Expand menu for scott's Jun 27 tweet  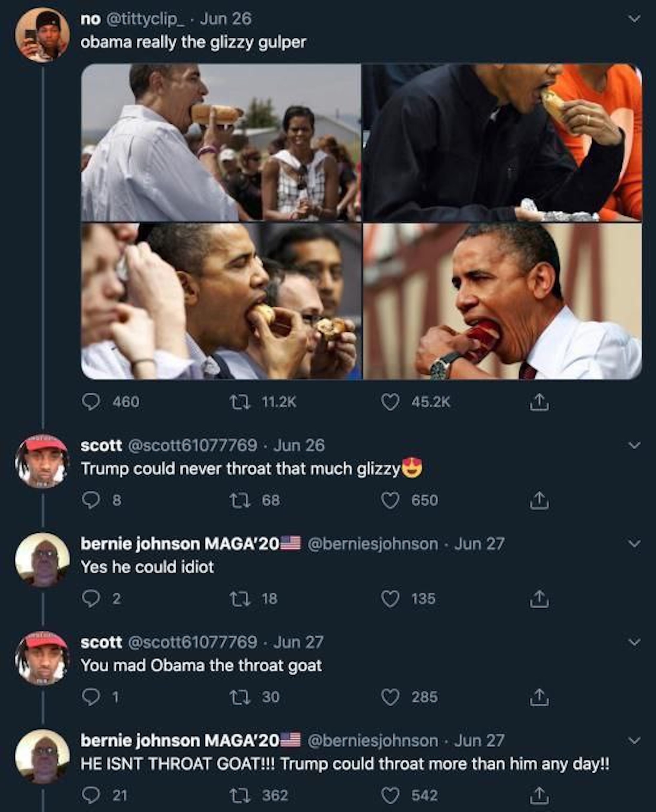[634, 642]
